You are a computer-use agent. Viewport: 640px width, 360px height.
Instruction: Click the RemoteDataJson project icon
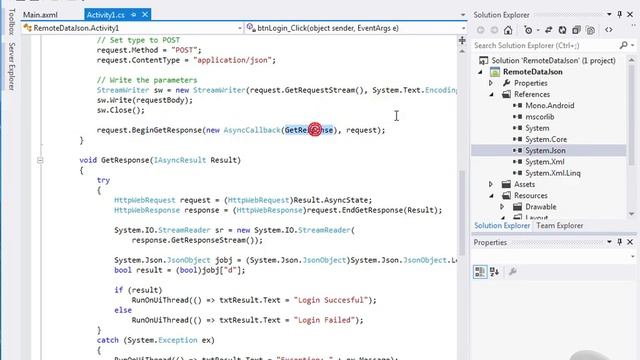495,72
